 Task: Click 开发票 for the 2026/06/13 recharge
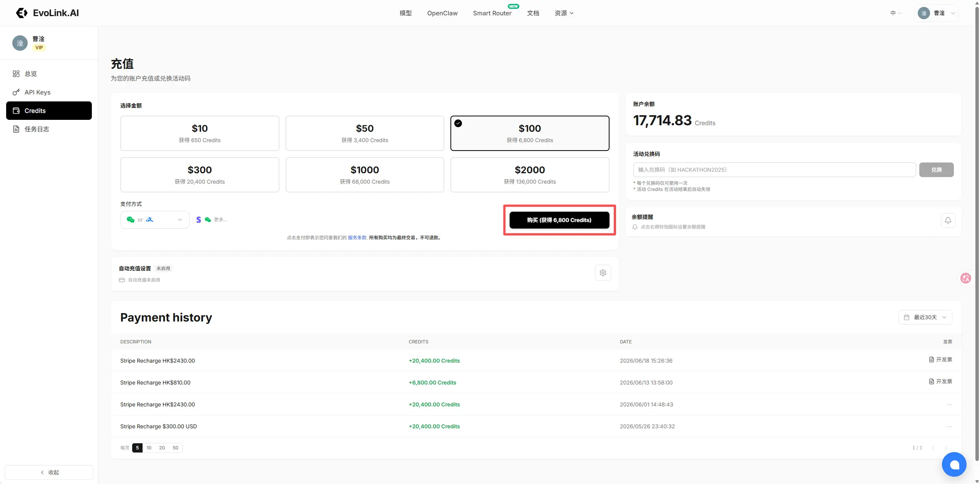tap(940, 381)
